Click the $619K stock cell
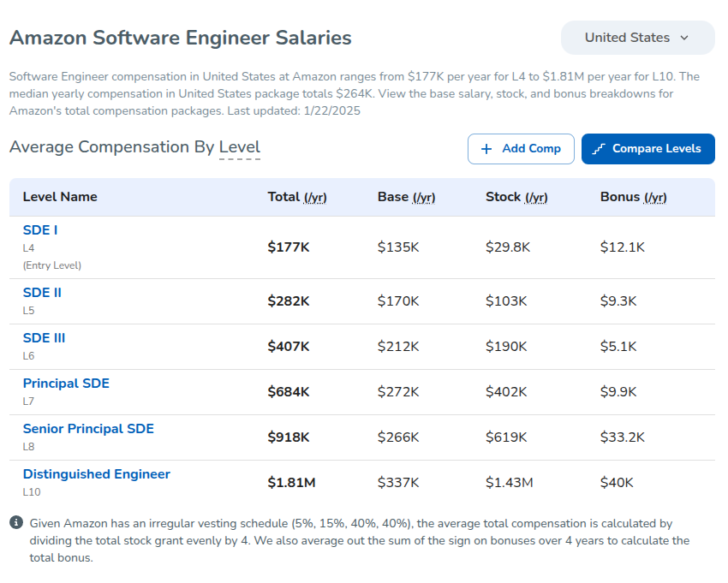The width and height of the screenshot is (728, 583). click(506, 437)
